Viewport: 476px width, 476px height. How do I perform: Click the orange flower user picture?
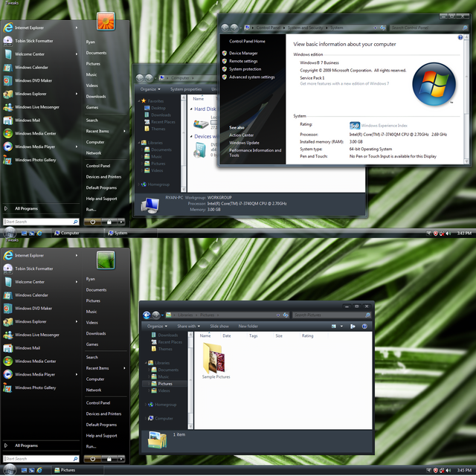[106, 22]
